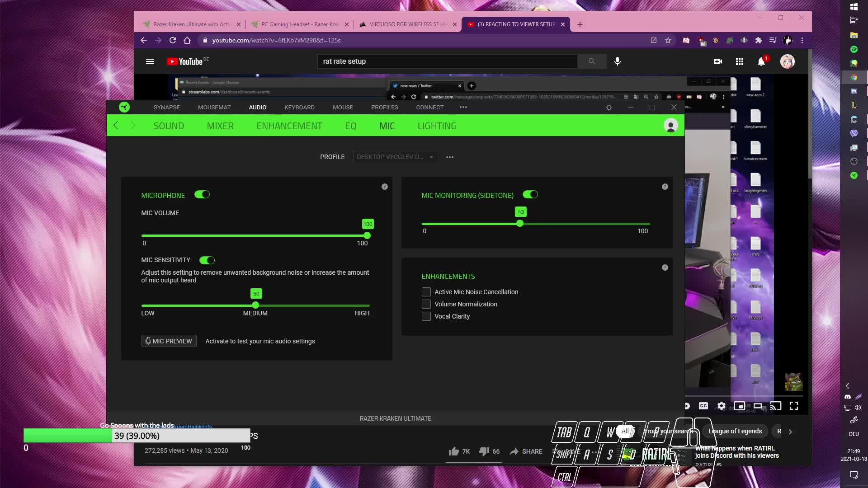868x488 pixels.
Task: Enable Vocal Clarity checkbox
Action: point(426,316)
